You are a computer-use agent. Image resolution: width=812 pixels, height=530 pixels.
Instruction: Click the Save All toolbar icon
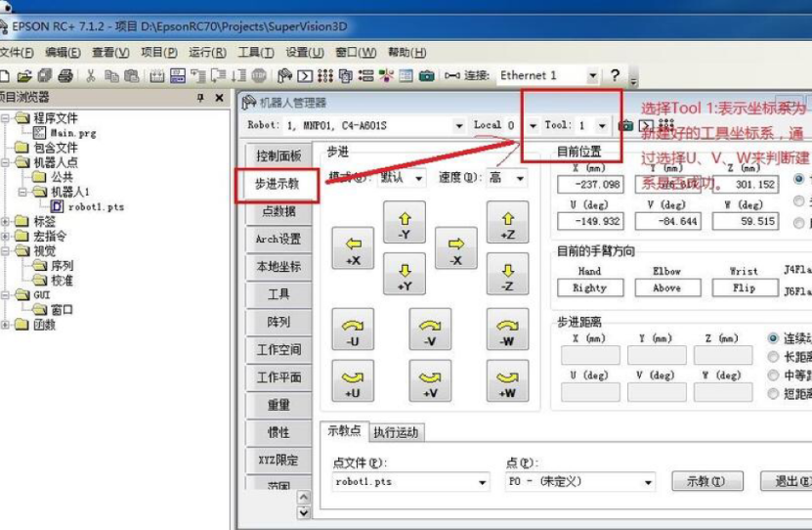(x=45, y=76)
